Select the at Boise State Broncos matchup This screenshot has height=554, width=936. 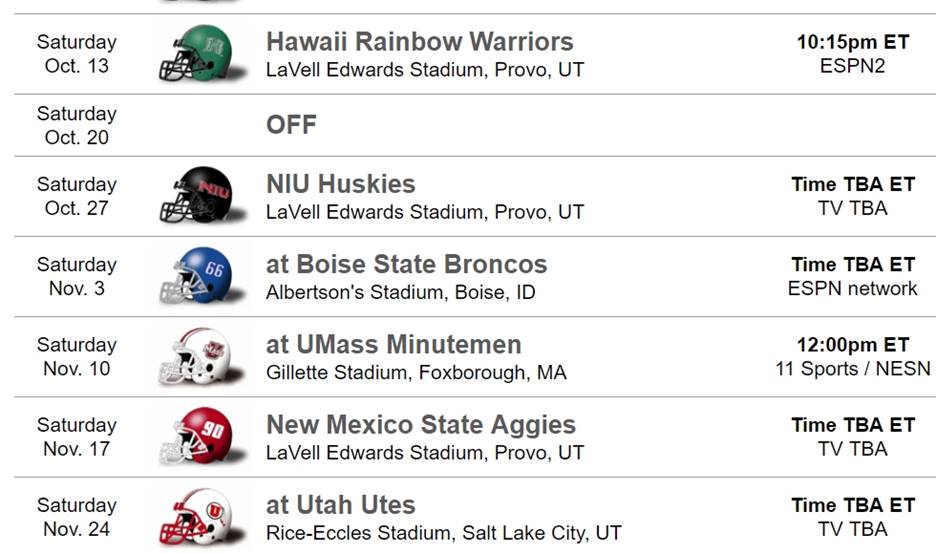[406, 264]
